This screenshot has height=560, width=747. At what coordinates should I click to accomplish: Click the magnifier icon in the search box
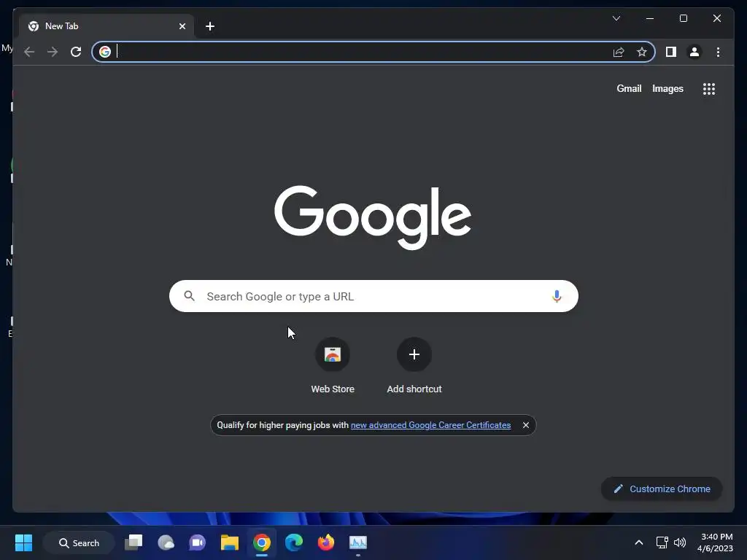click(189, 296)
